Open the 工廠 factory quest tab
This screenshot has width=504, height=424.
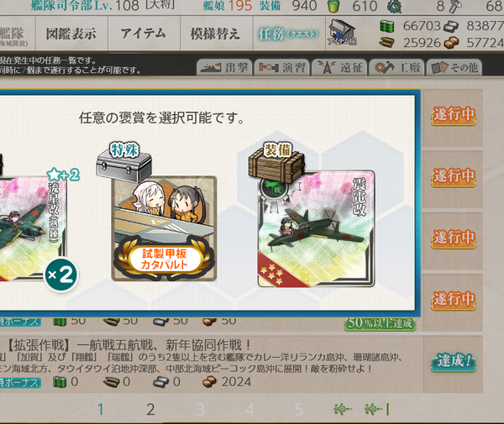(397, 67)
